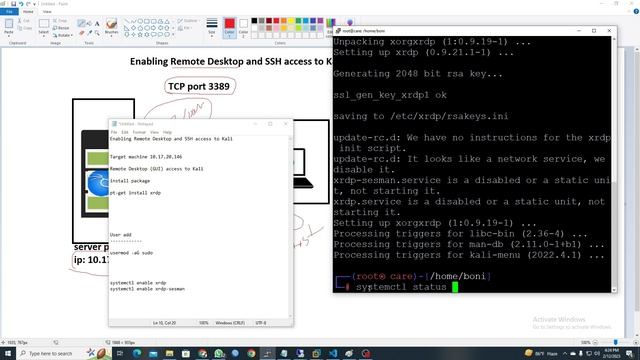640x360 pixels.
Task: Open Notepad Help menu
Action: pos(167,132)
